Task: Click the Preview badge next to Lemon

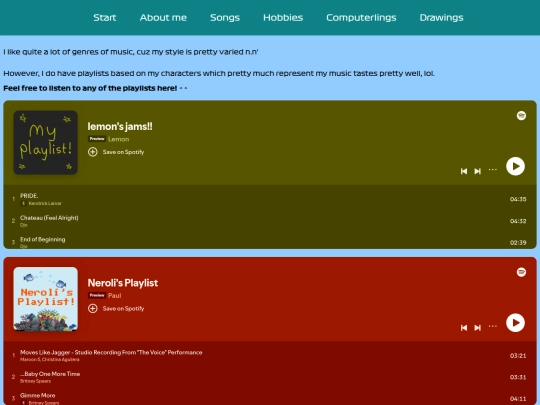Action: coord(97,139)
